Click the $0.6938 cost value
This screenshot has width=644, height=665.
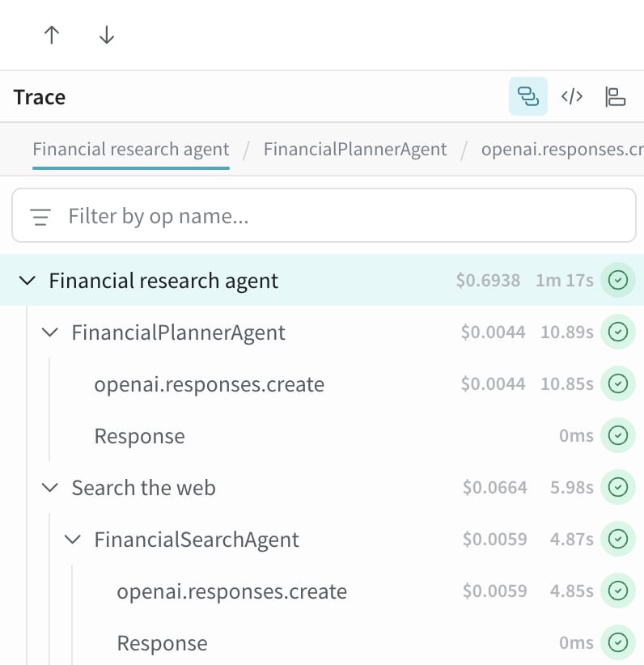click(x=488, y=281)
